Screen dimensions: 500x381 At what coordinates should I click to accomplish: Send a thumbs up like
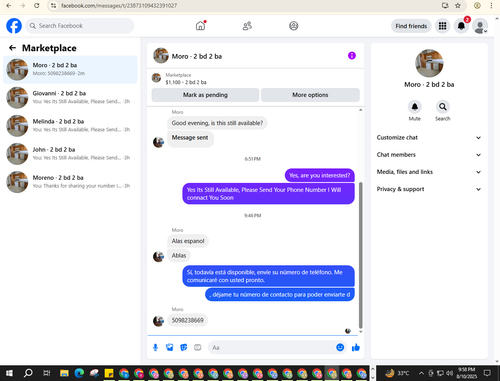coord(356,348)
